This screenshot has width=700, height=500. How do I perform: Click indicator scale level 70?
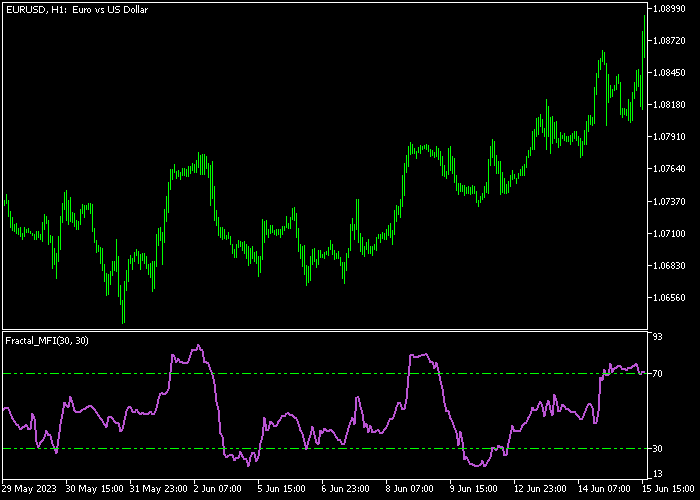click(658, 374)
